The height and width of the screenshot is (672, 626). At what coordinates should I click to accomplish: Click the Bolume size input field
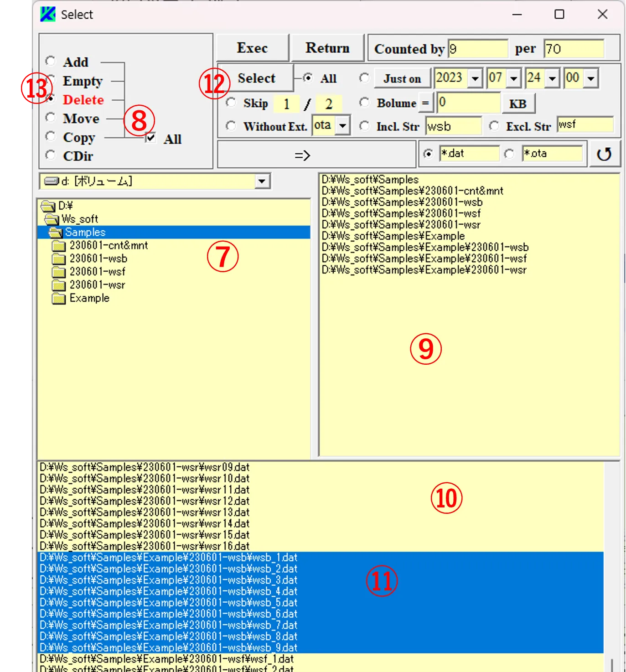click(x=469, y=103)
